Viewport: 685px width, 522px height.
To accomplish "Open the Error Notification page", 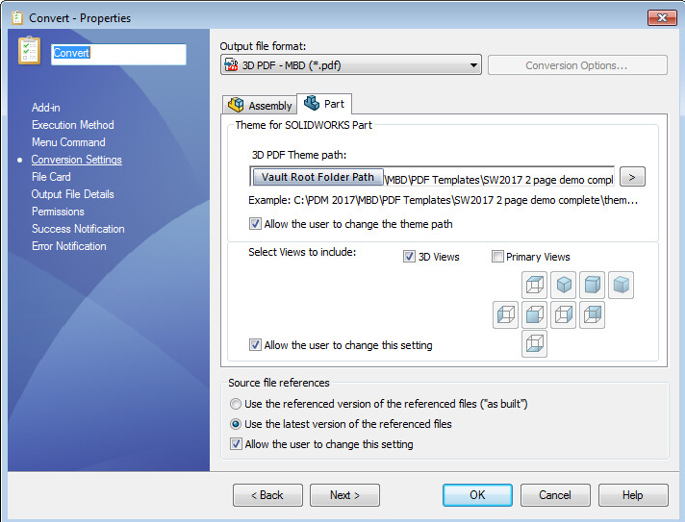I will (x=69, y=246).
